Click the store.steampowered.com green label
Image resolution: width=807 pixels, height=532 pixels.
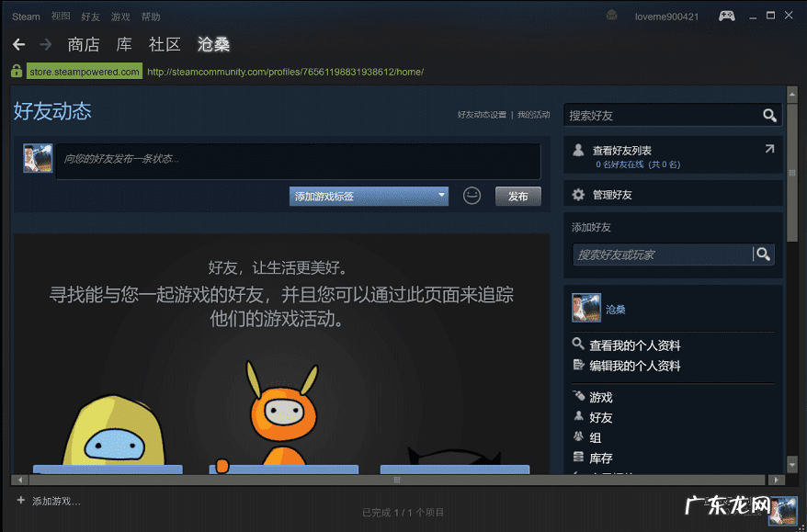pyautogui.click(x=85, y=72)
